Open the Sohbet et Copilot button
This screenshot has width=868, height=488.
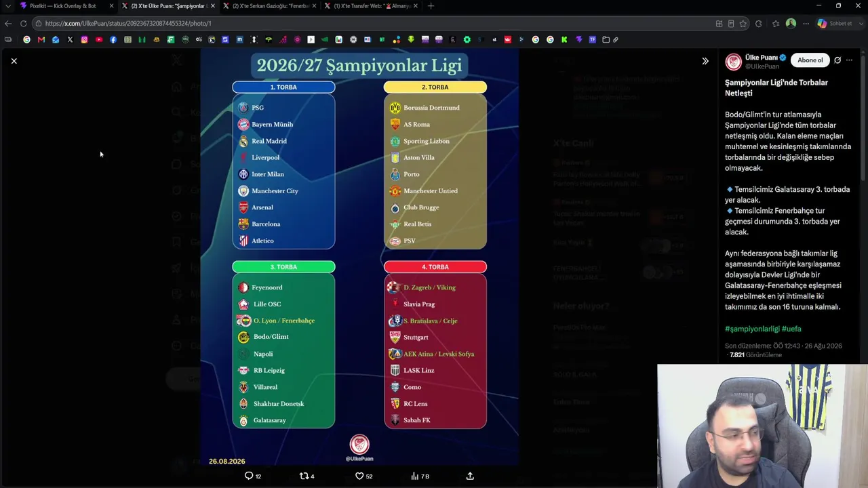click(x=835, y=23)
